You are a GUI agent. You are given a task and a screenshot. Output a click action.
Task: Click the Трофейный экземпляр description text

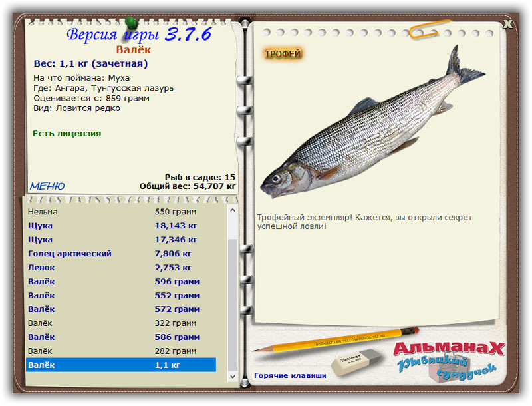(364, 222)
